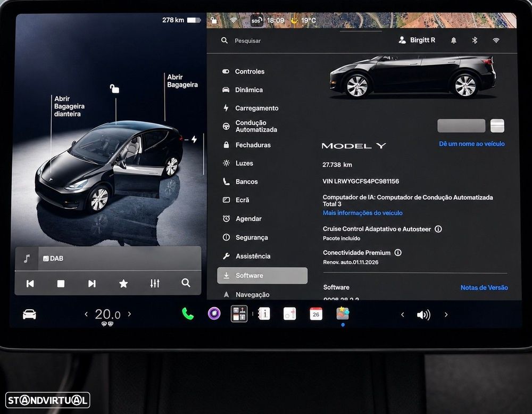Open Condução Automatizada settings
This screenshot has height=414, width=532.
250,126
